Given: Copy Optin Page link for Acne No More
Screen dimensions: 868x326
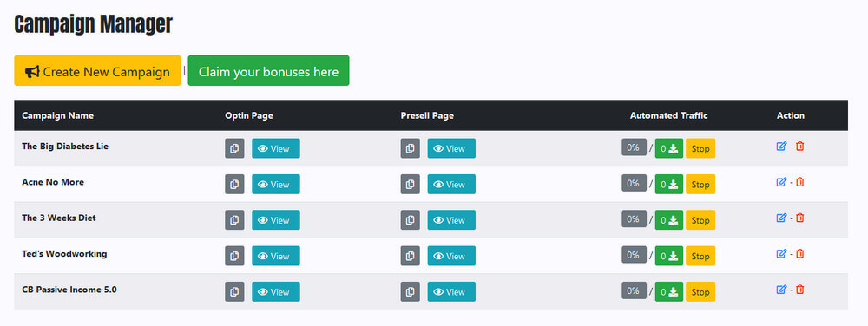Looking at the screenshot, I should (234, 184).
